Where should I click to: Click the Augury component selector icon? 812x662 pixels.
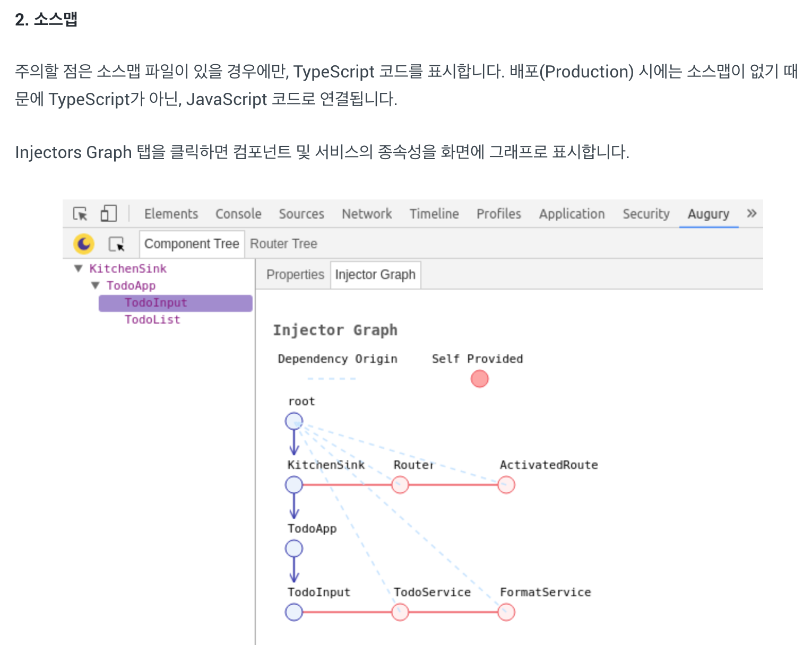pyautogui.click(x=116, y=244)
